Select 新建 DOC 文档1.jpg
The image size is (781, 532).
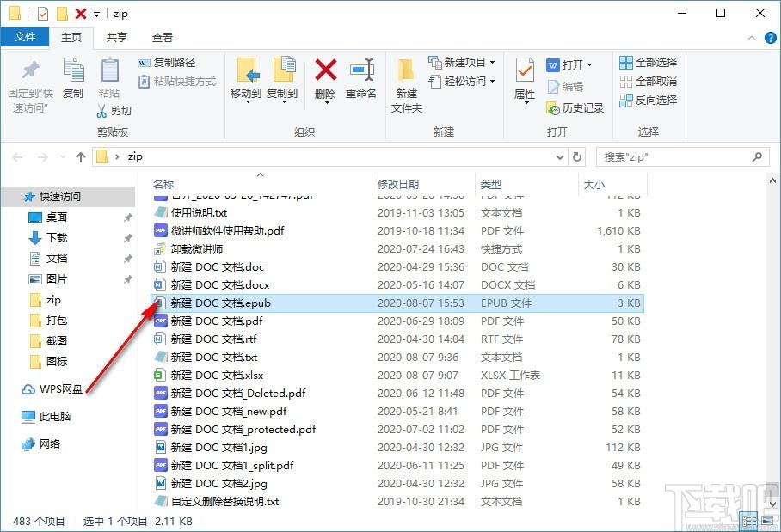coord(397,448)
